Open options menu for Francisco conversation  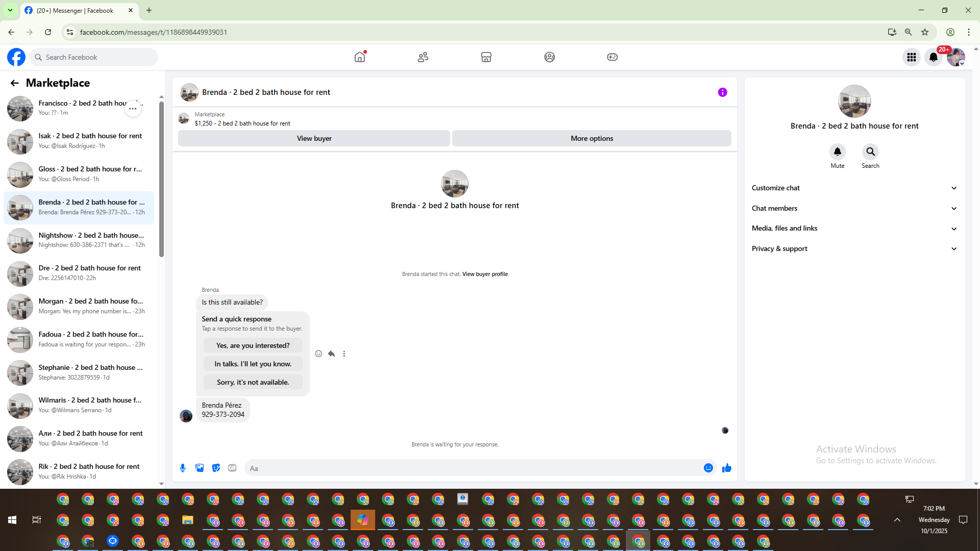click(x=133, y=109)
